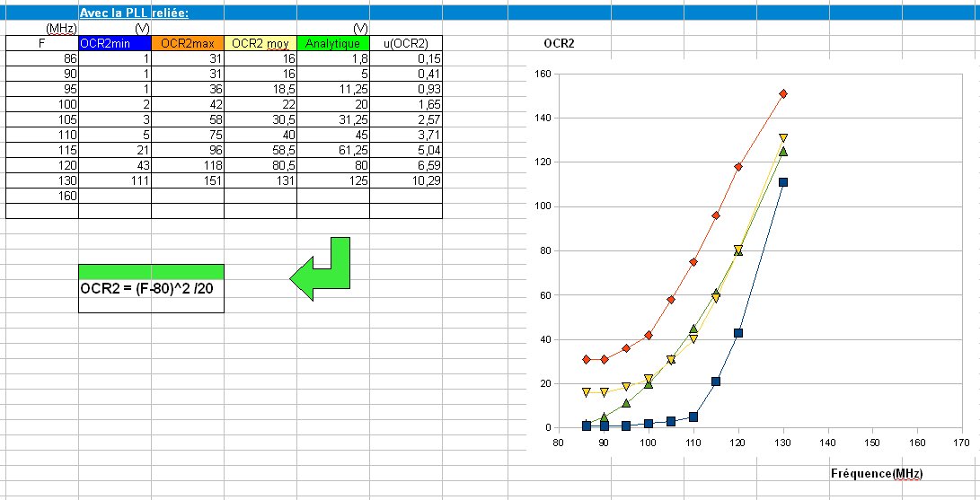The image size is (980, 500).
Task: Click the cell with value 61,25
Action: click(332, 150)
